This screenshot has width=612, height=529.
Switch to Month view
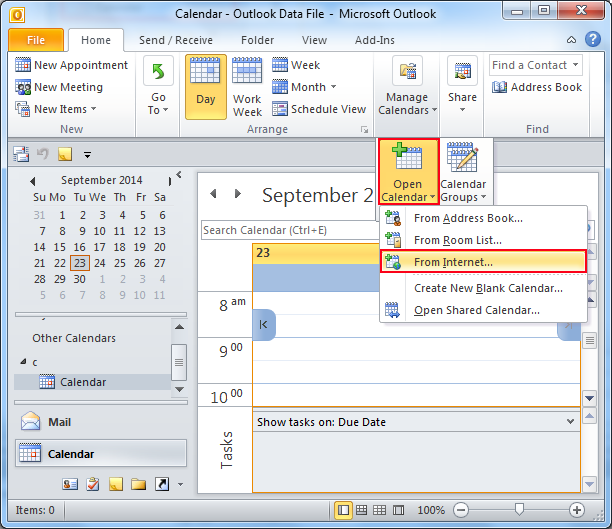pos(304,87)
